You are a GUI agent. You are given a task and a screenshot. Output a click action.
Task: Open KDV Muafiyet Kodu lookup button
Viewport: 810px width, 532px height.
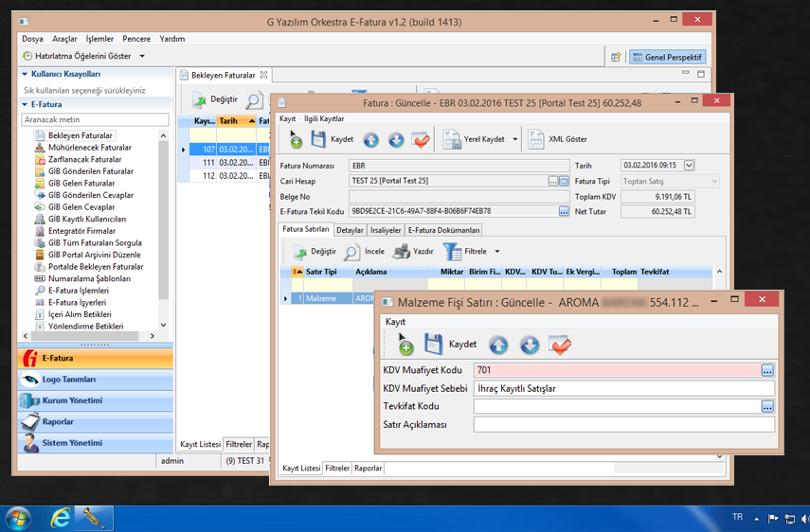tap(767, 370)
